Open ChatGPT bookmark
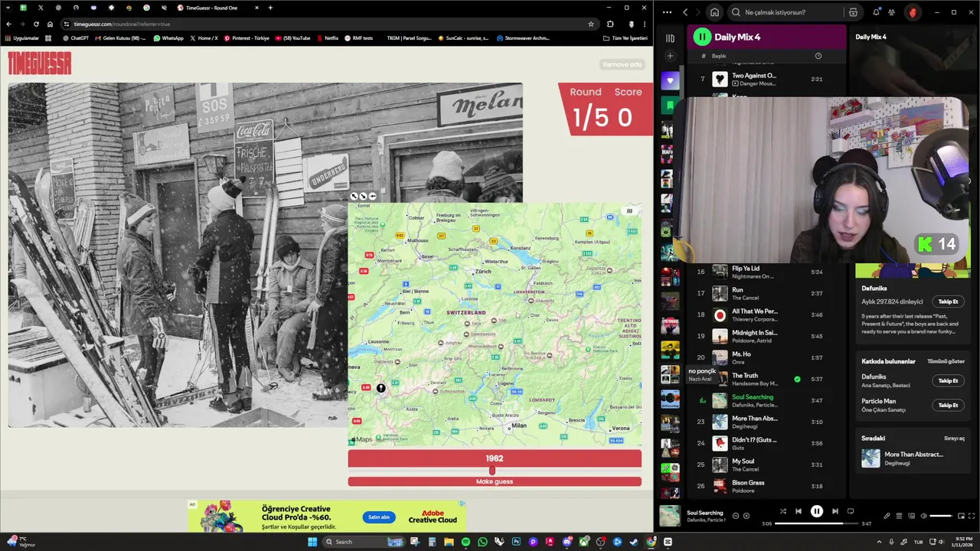The width and height of the screenshot is (980, 551). [76, 37]
